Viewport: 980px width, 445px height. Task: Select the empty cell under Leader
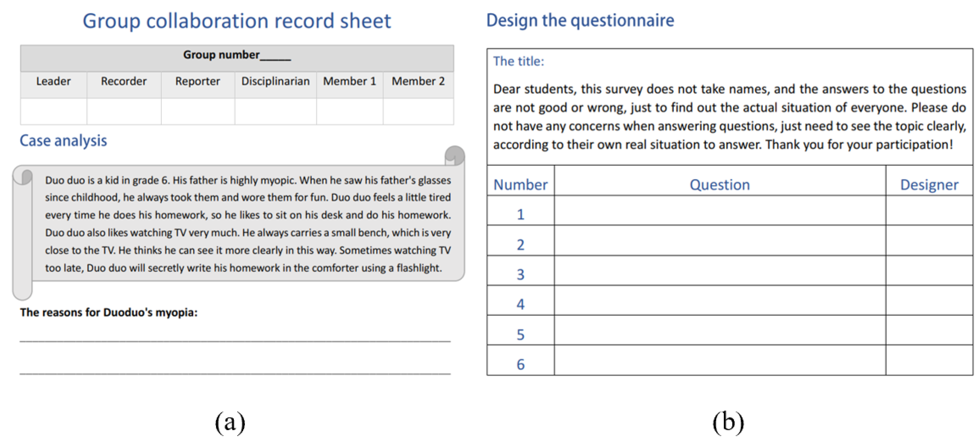tap(54, 111)
